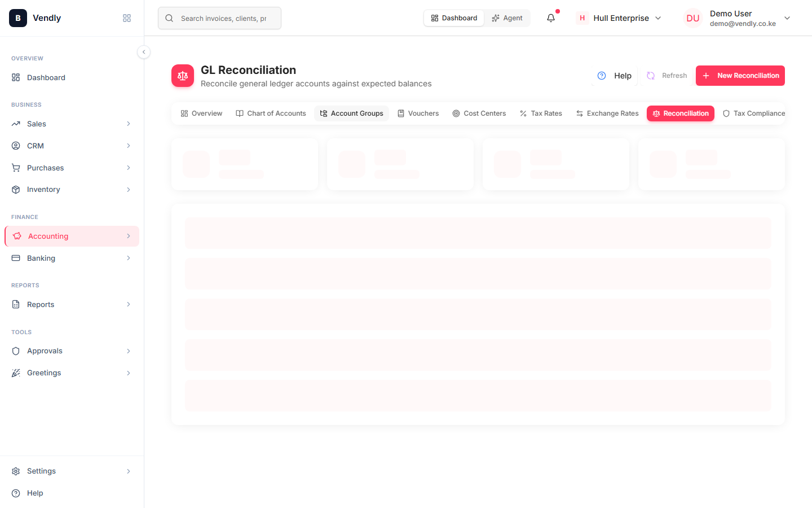Click the Agent sparkle icon
The image size is (812, 508).
[x=496, y=18]
